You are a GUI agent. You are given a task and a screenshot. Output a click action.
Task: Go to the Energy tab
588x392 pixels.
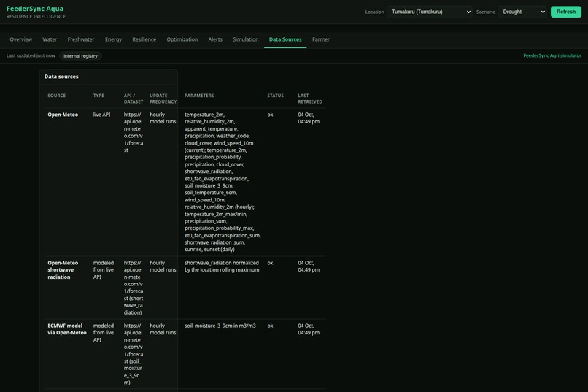[113, 39]
